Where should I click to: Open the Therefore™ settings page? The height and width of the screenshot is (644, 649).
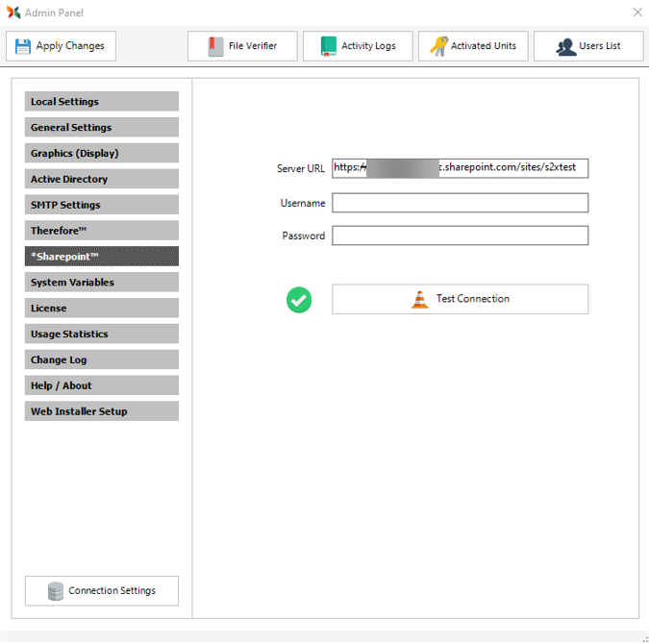click(x=101, y=231)
